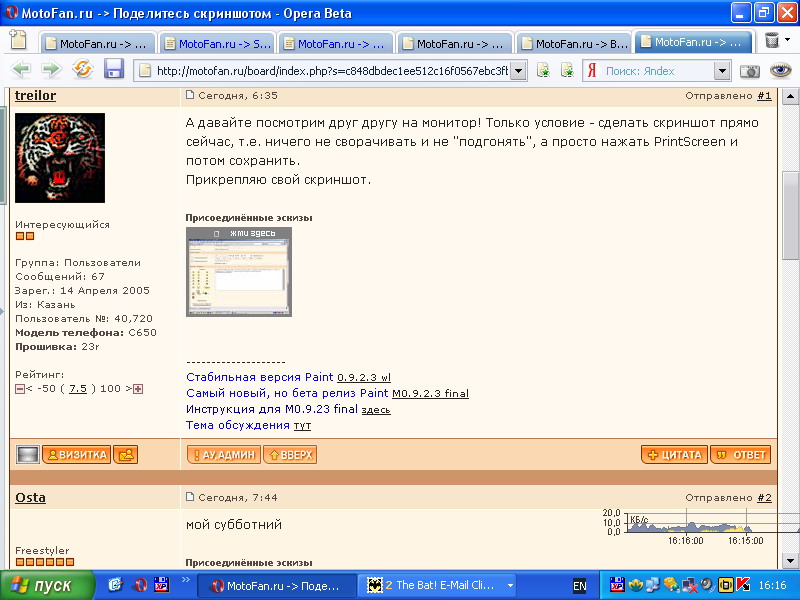Open treilor's rating value 7.5 link
800x600 pixels.
coord(78,389)
